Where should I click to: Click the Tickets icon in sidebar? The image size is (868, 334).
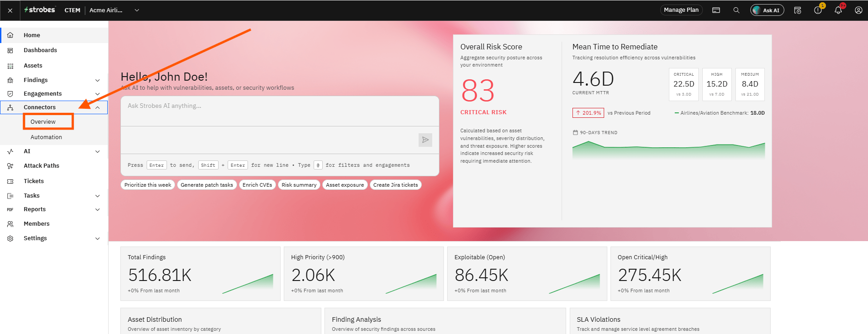(10, 181)
